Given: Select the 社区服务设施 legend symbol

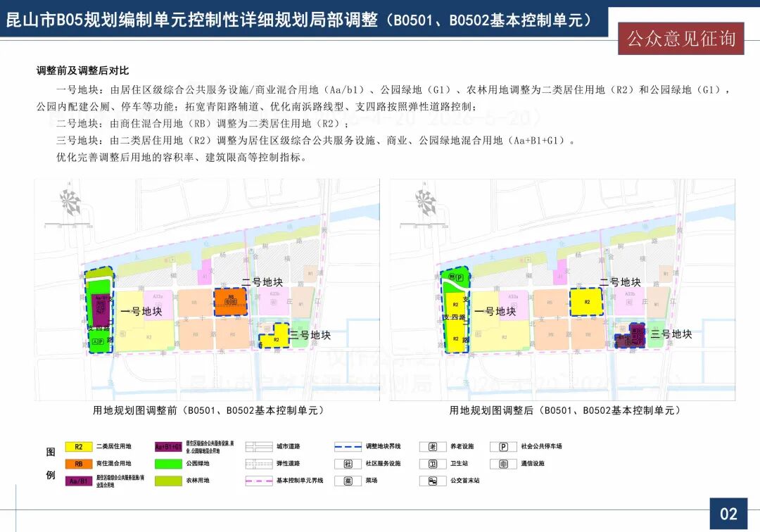Looking at the screenshot, I should (x=348, y=464).
